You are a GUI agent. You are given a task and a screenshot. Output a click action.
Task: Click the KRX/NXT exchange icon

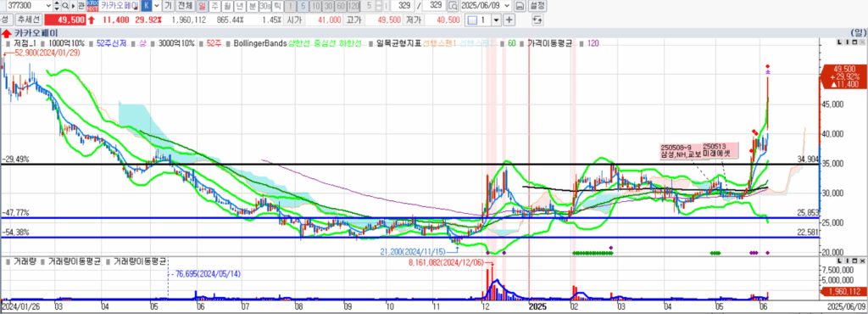point(92,6)
